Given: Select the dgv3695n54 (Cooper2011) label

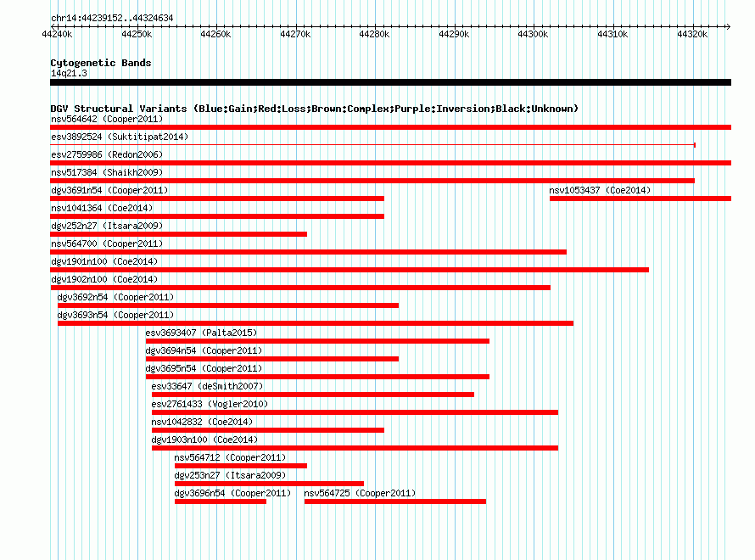Looking at the screenshot, I should click(204, 368).
